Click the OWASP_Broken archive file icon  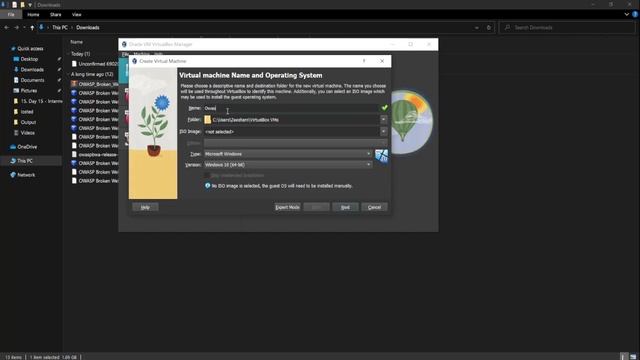click(x=74, y=84)
